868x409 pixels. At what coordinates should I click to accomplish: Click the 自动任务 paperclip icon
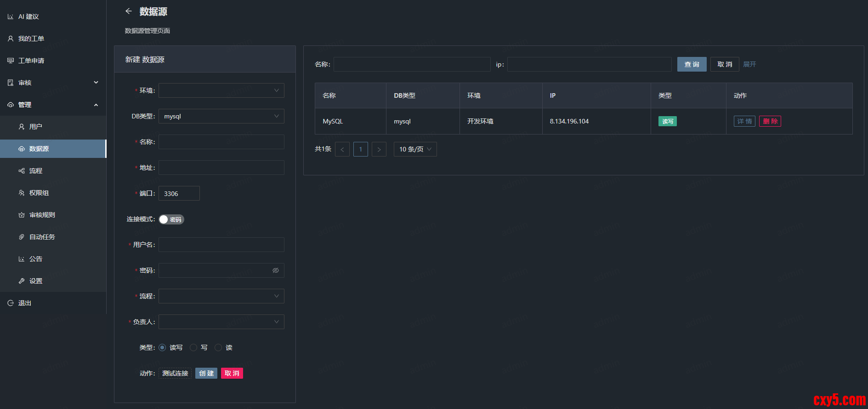(x=22, y=237)
